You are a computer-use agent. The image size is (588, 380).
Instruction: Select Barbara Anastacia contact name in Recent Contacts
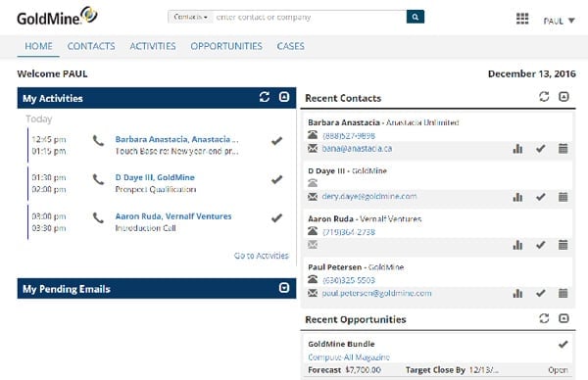point(344,122)
